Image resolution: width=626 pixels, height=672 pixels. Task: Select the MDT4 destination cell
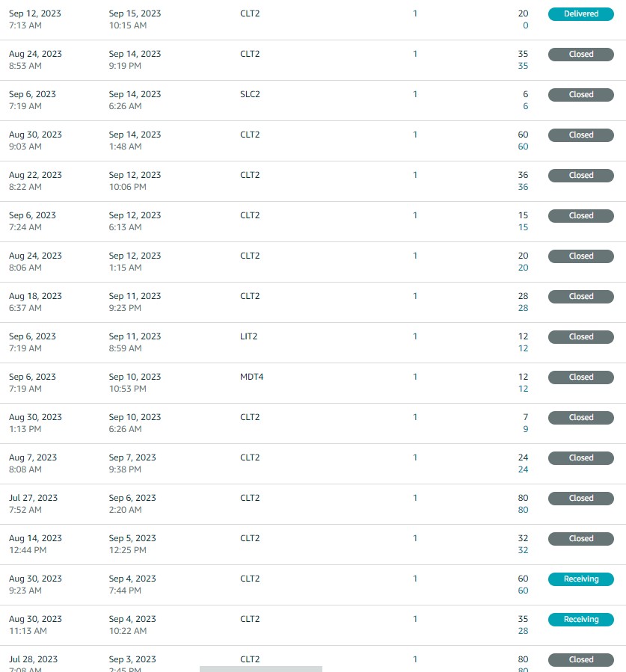[x=252, y=377]
